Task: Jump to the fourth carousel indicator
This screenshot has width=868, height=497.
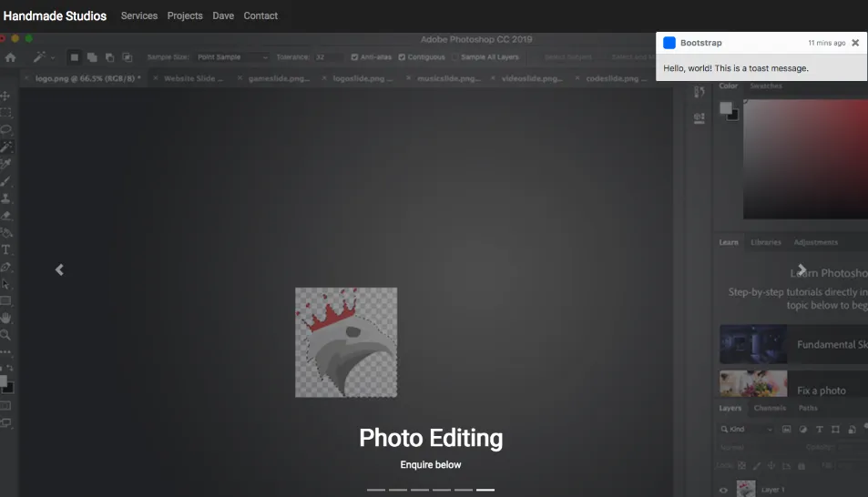Action: point(442,490)
